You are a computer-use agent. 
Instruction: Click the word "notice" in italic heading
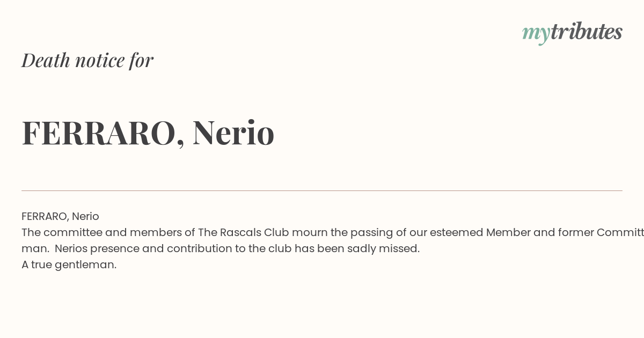click(x=100, y=61)
